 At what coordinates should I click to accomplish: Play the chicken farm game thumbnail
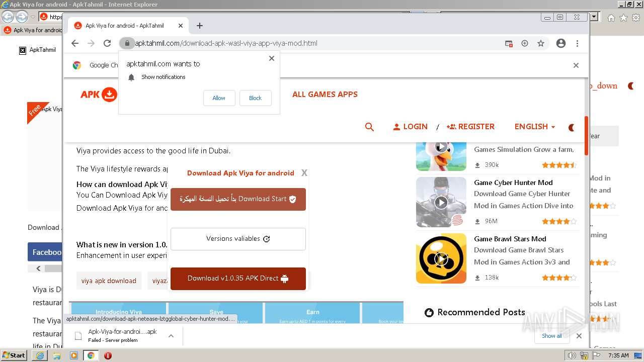click(441, 147)
